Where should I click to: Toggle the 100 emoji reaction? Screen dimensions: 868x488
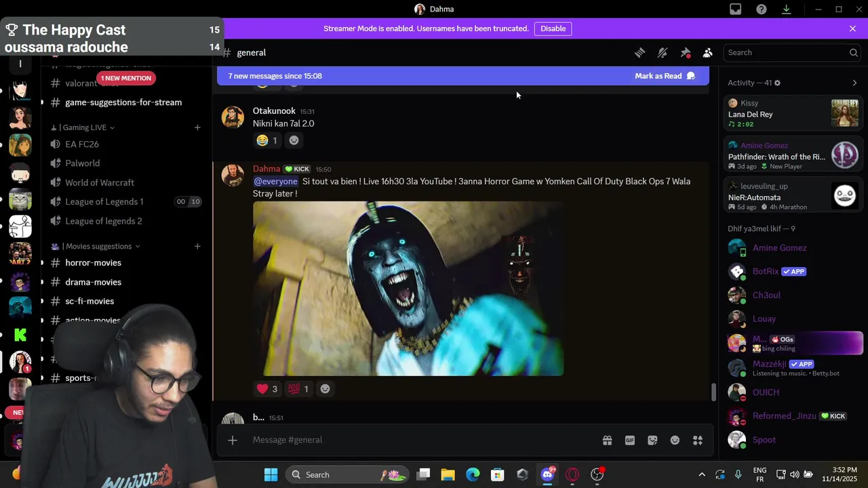(298, 388)
